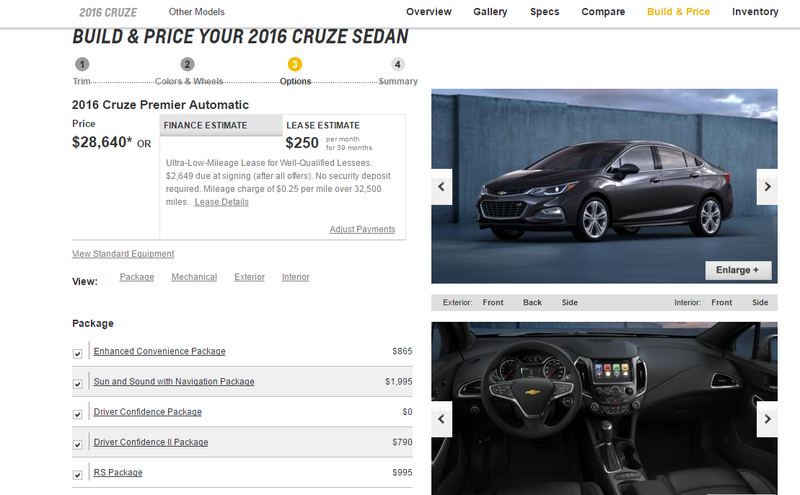Screen dimensions: 800x495
Task: Click the Trim step label
Action: point(82,81)
